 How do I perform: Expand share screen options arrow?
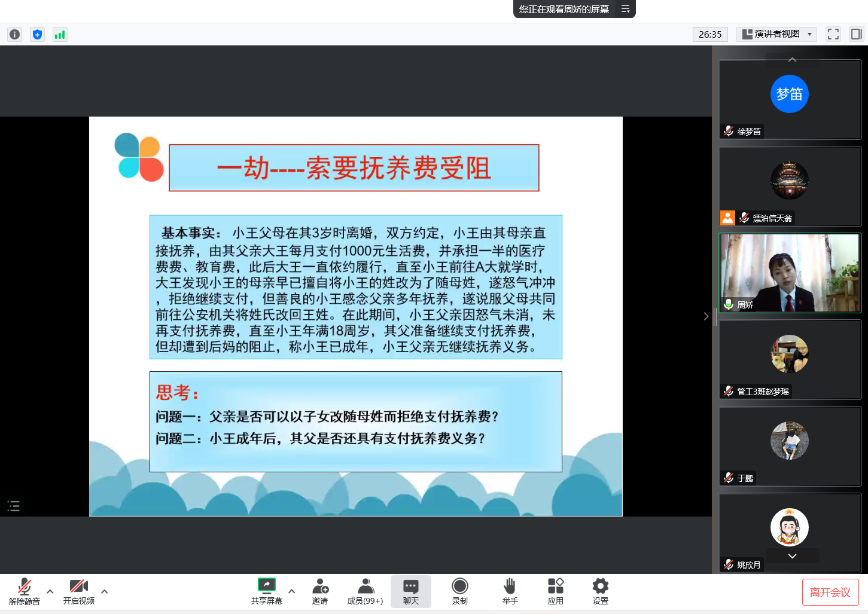tap(292, 591)
